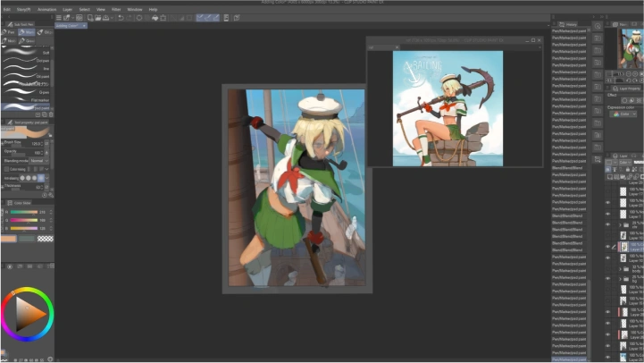Expand the body layer folder
Viewport: 644px width, 363px height.
click(x=620, y=269)
